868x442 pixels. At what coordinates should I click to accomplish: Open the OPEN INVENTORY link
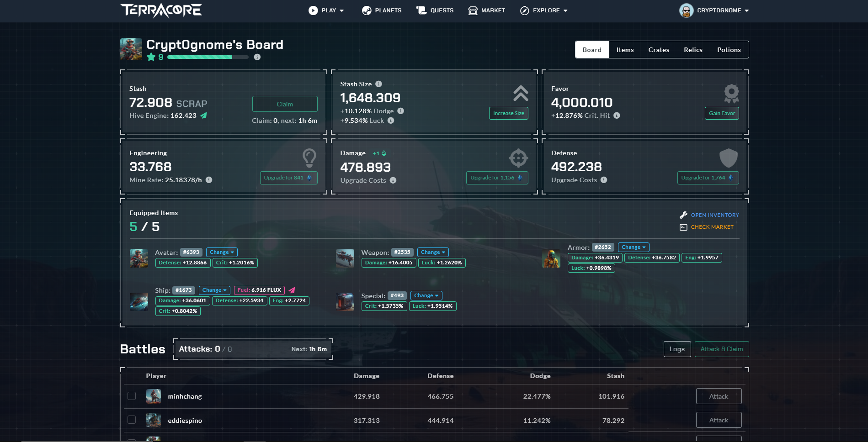point(715,215)
